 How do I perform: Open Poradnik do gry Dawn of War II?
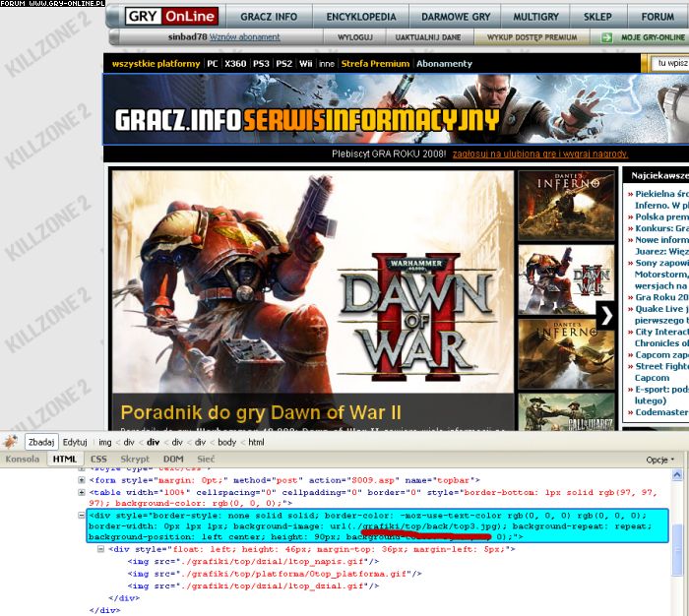[x=261, y=412]
